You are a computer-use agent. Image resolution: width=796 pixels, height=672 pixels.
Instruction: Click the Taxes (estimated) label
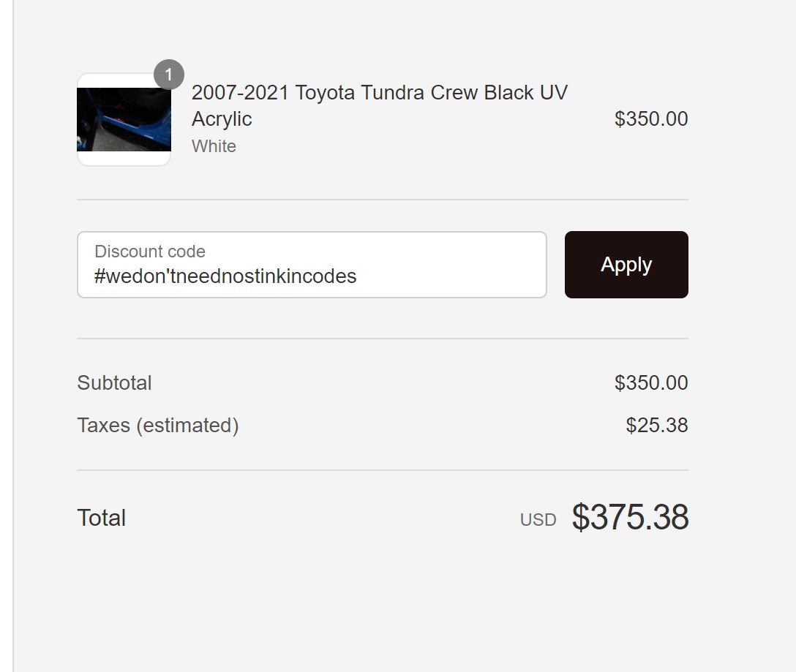coord(158,426)
